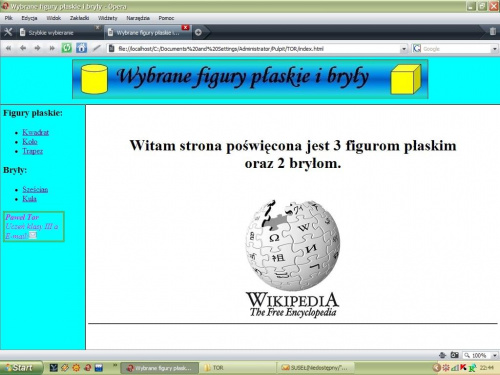Image resolution: width=500 pixels, height=375 pixels.
Task: Click the Paweł Tor author text
Action: pyautogui.click(x=22, y=217)
